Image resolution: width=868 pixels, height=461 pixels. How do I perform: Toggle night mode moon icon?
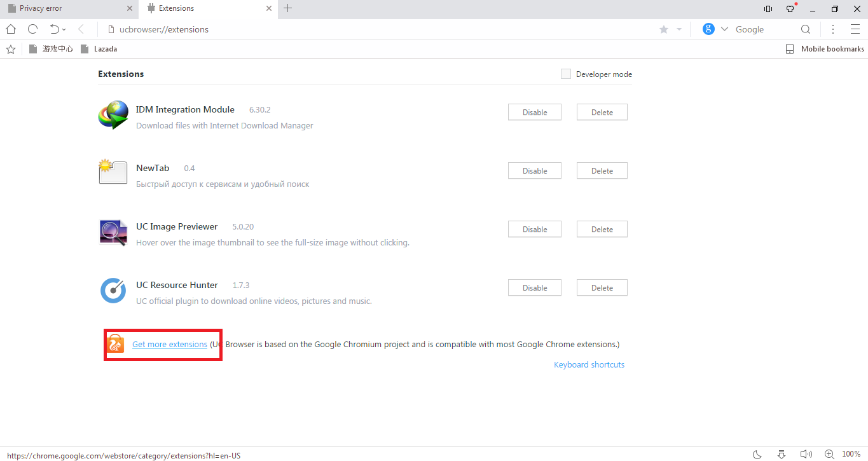(757, 454)
